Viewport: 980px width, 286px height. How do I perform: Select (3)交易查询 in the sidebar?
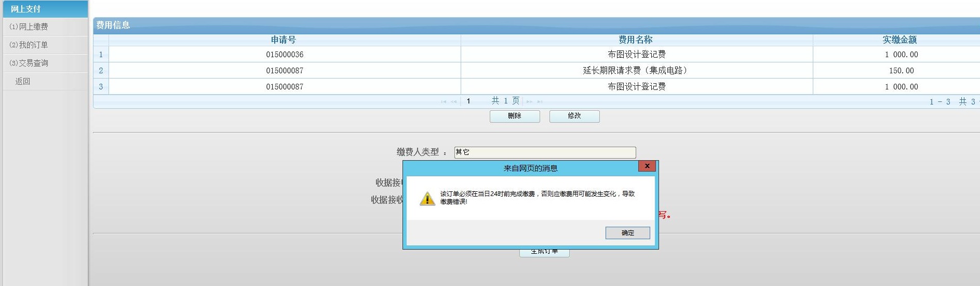pyautogui.click(x=29, y=63)
